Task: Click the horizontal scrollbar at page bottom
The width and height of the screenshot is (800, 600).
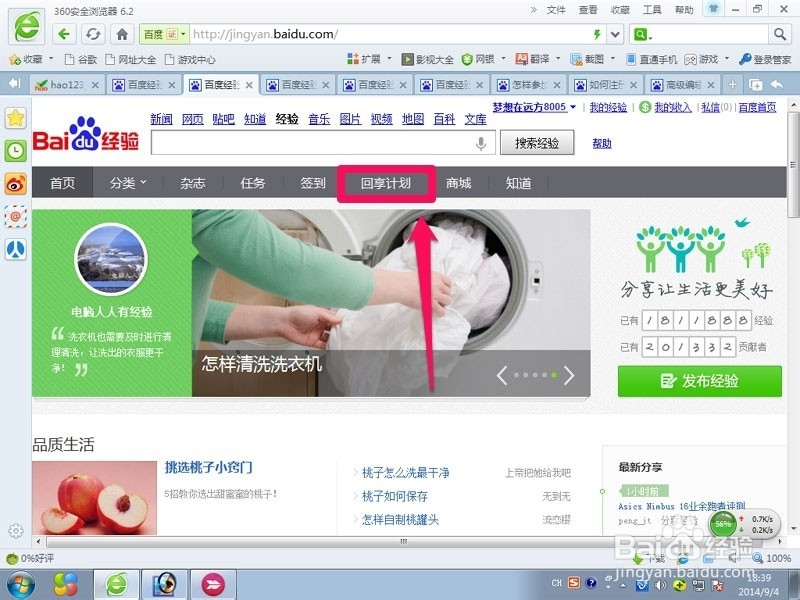Action: click(403, 541)
